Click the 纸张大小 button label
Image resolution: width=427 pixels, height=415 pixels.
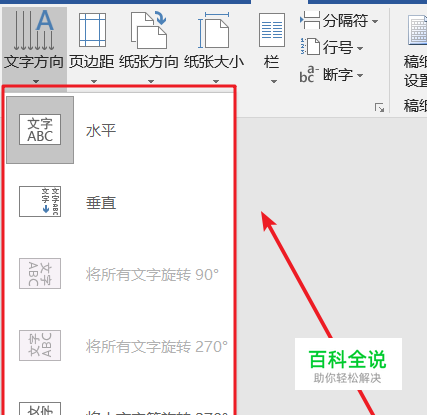point(214,62)
